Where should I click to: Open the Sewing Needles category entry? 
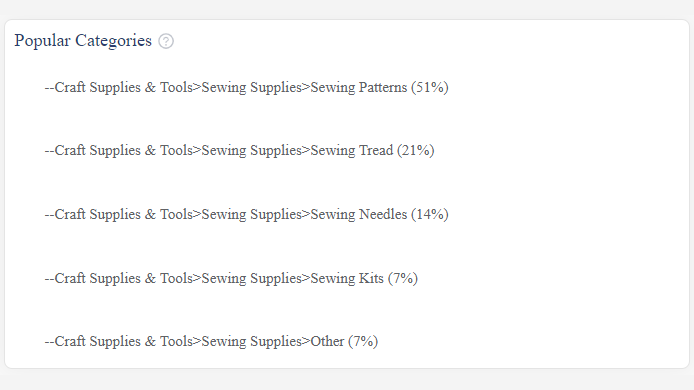point(247,214)
